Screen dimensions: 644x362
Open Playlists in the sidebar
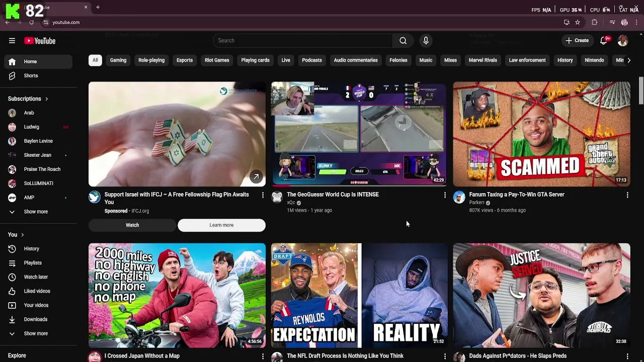pyautogui.click(x=38, y=263)
